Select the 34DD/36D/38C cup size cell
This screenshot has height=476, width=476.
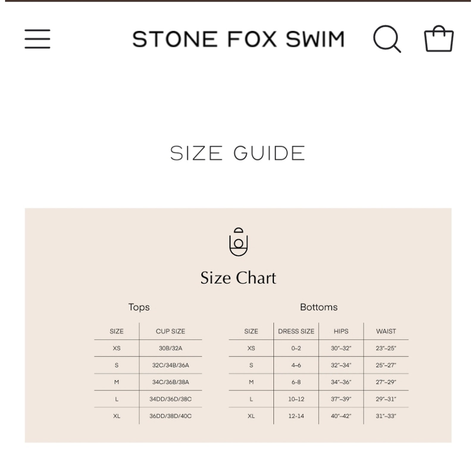tap(170, 399)
